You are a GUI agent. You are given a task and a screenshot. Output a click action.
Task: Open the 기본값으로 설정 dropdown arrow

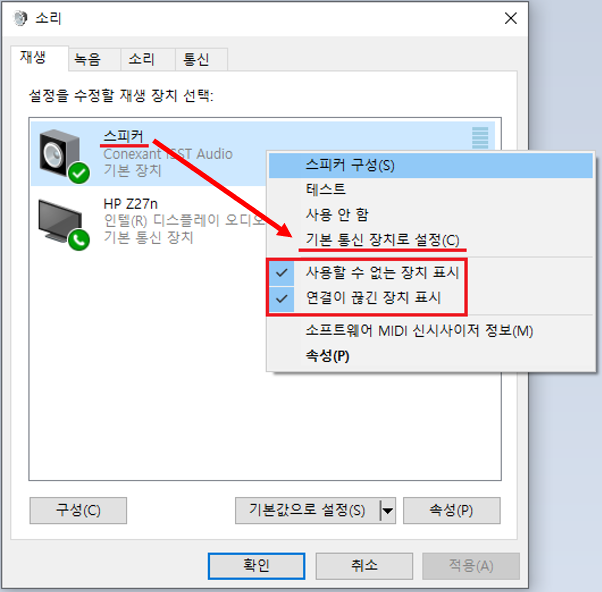coord(388,511)
